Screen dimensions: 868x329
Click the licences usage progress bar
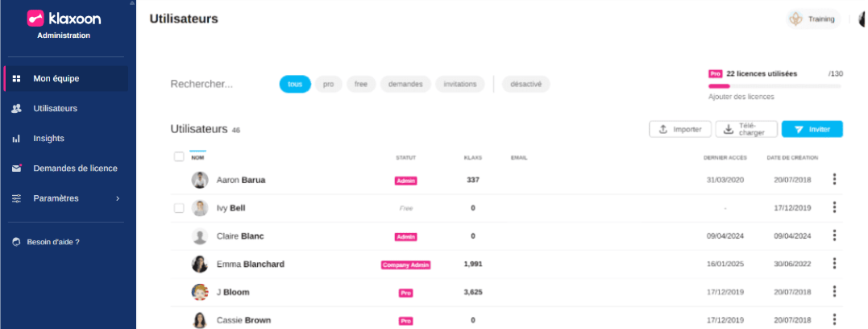click(x=775, y=85)
